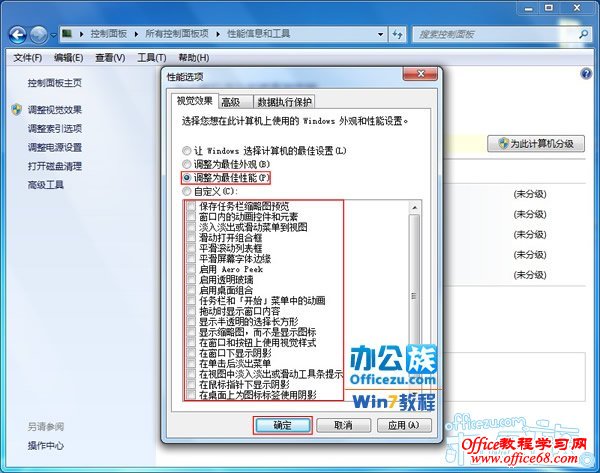The image size is (600, 473).
Task: Check 窗口内的动画控件和元素
Action: point(191,217)
